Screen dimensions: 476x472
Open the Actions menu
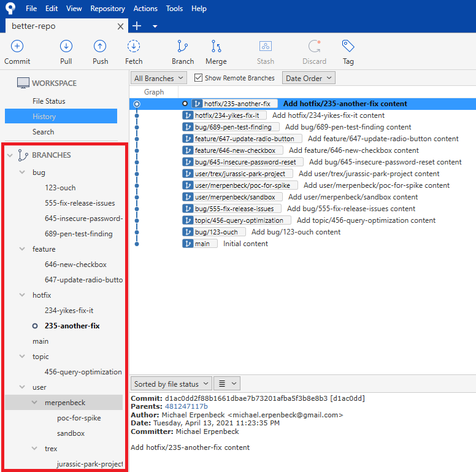point(145,9)
